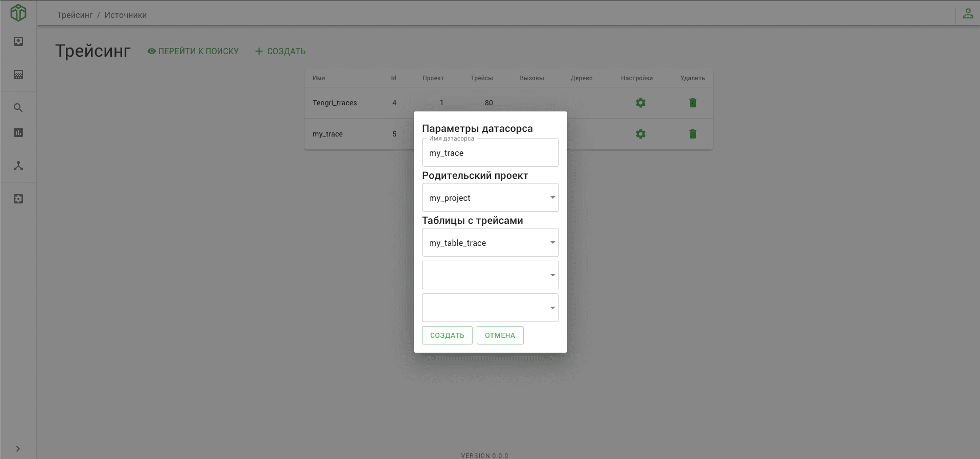980x459 pixels.
Task: Click the green cube logo icon
Action: click(x=18, y=13)
